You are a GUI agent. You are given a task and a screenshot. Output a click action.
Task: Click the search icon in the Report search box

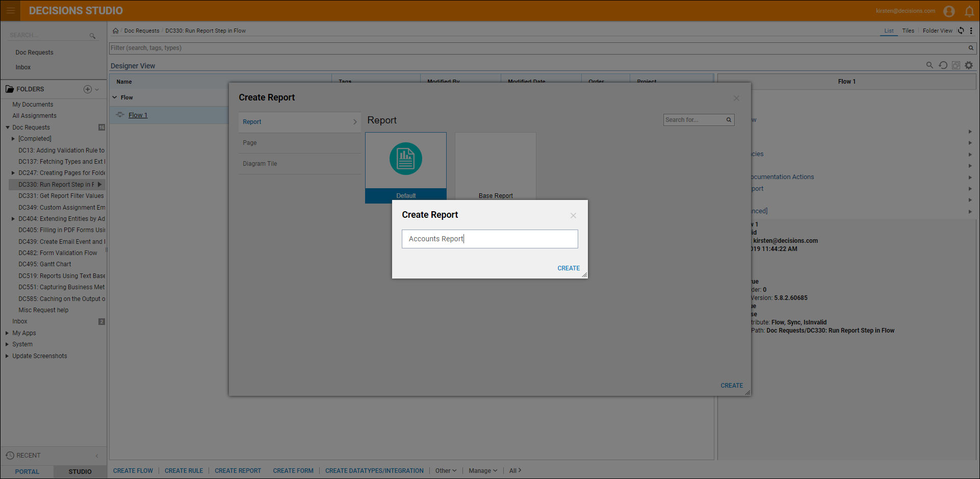tap(729, 120)
